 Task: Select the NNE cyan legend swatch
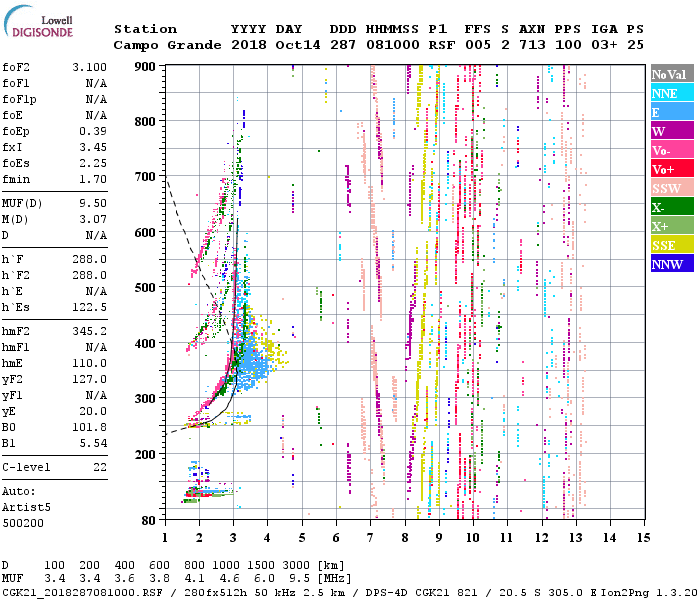click(x=672, y=93)
